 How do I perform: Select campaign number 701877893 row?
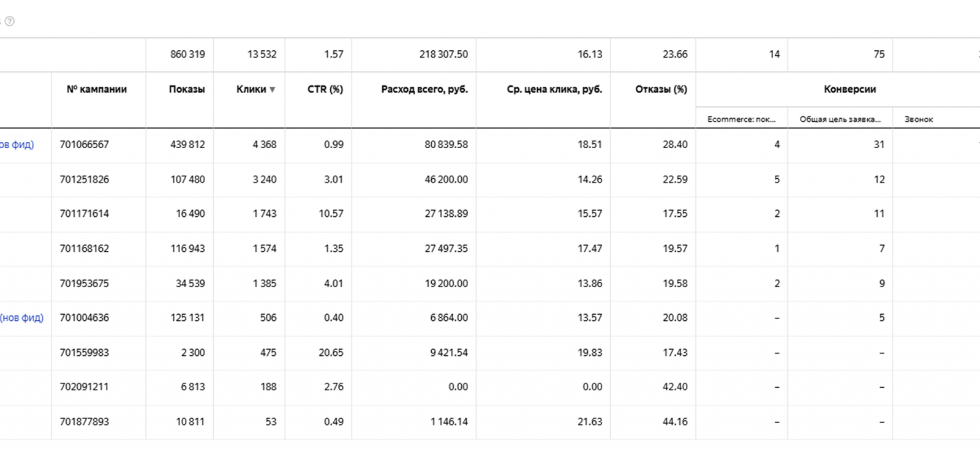(85, 422)
